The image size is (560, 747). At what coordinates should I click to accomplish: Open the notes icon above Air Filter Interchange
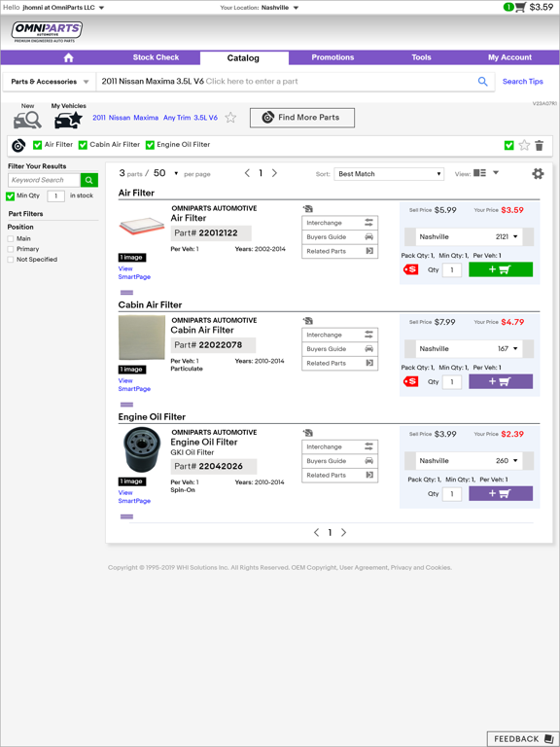(307, 209)
